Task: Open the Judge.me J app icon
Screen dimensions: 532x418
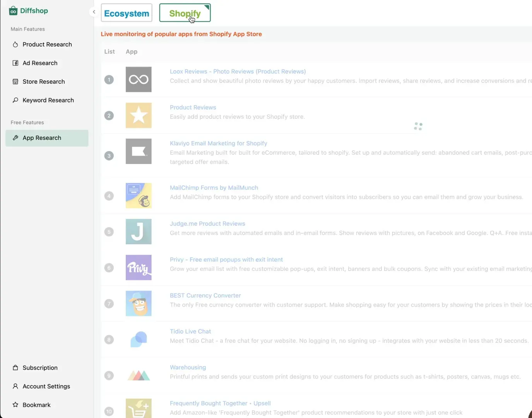Action: click(139, 231)
